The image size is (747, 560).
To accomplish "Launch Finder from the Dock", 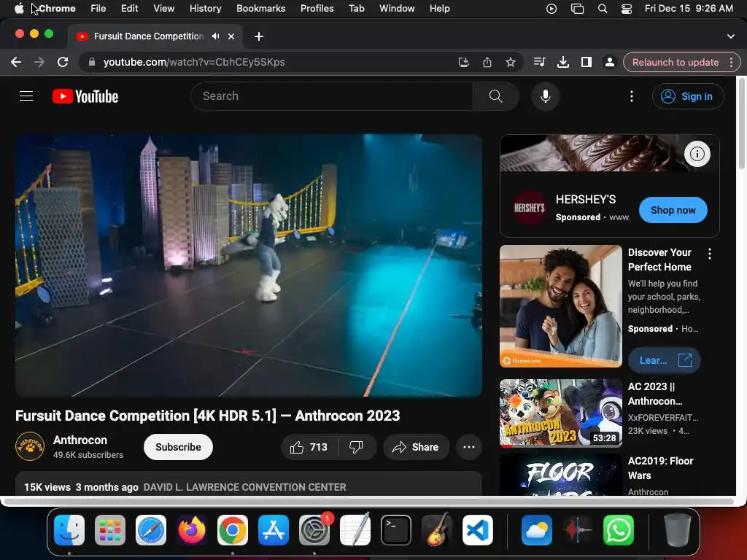I will [x=69, y=530].
